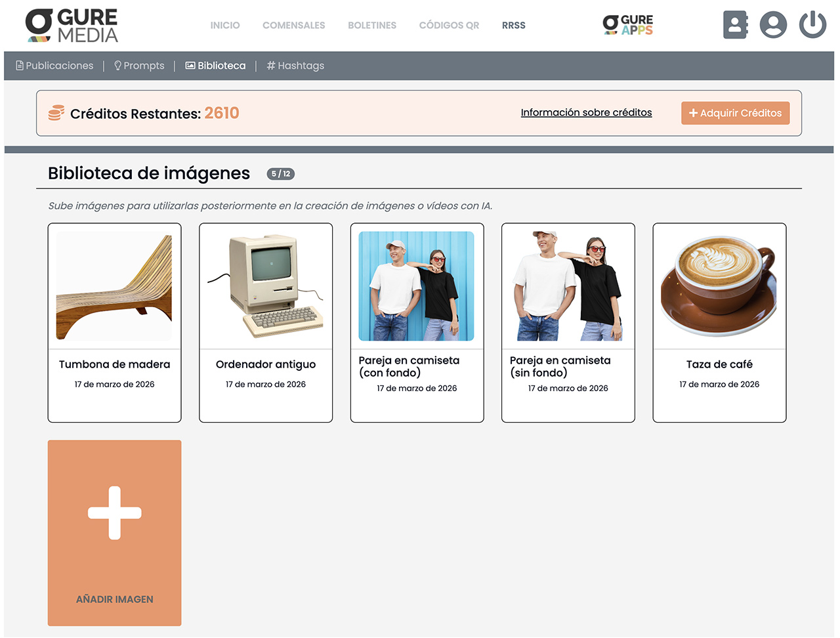
Task: Select the BOLETINES menu item
Action: [372, 26]
